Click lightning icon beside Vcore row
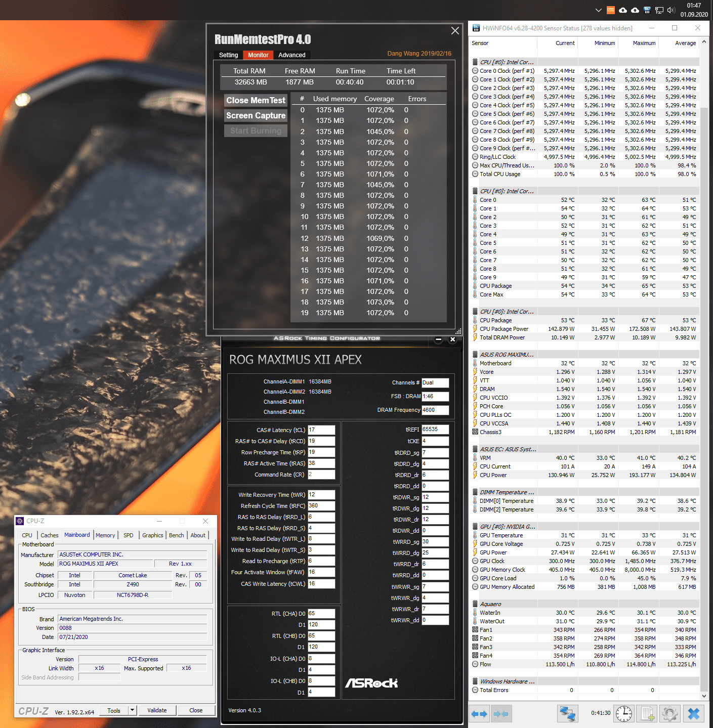 [x=475, y=372]
